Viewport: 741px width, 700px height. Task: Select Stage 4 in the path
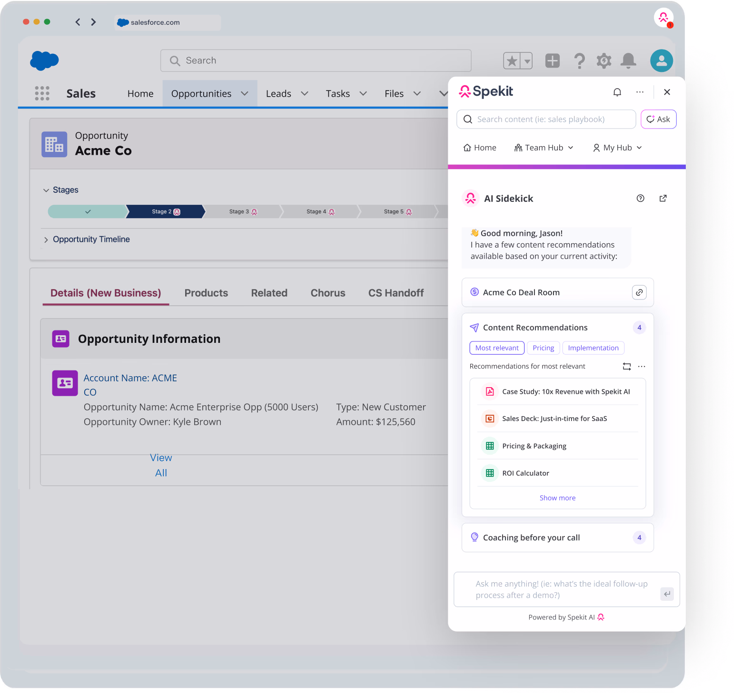(320, 211)
